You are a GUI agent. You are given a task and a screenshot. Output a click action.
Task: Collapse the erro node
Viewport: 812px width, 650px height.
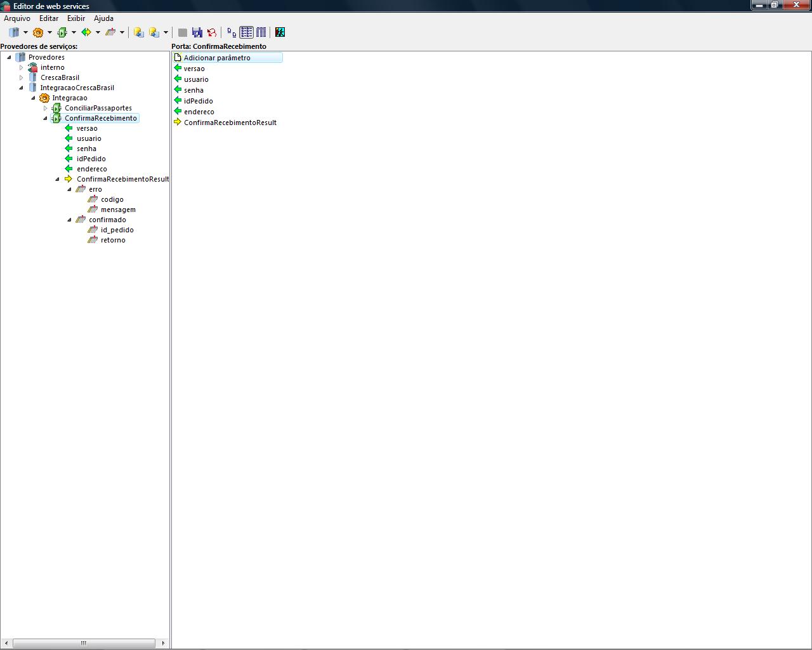(69, 189)
